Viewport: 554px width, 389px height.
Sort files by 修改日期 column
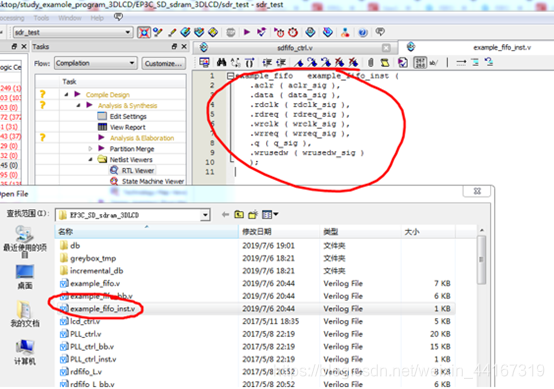point(279,232)
